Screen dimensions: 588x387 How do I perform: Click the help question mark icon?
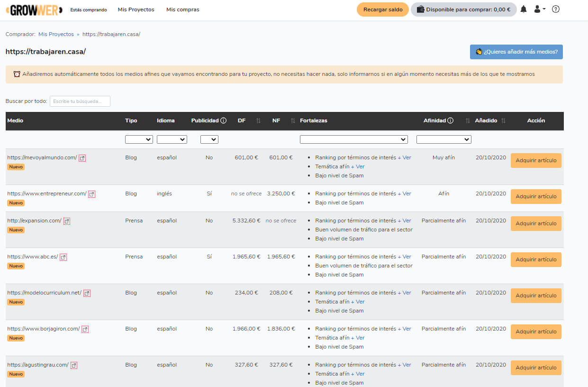tap(556, 9)
